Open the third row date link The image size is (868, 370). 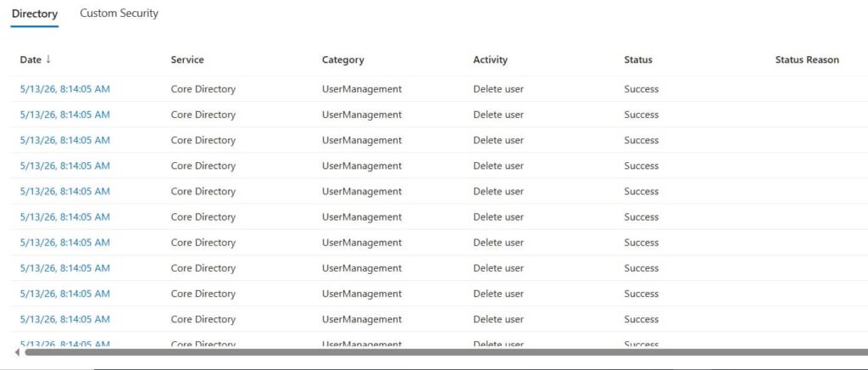pyautogui.click(x=64, y=140)
